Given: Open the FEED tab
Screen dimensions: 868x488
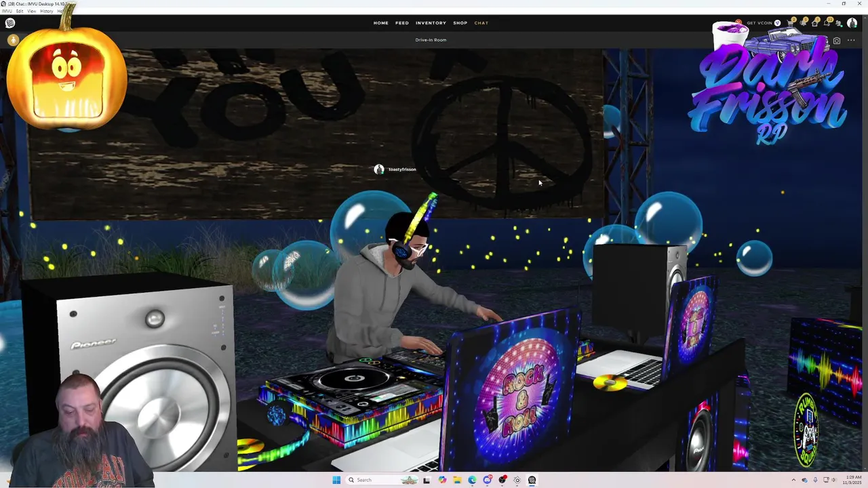Looking at the screenshot, I should coord(402,23).
